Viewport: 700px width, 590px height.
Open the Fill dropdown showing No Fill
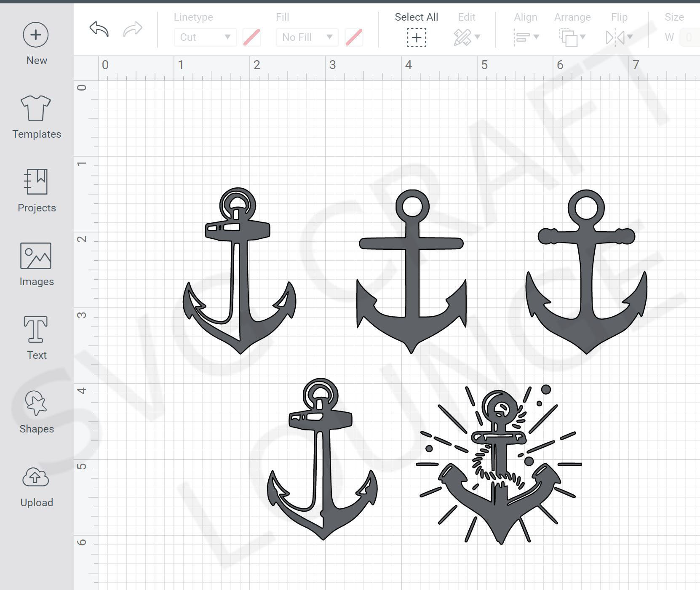click(307, 37)
